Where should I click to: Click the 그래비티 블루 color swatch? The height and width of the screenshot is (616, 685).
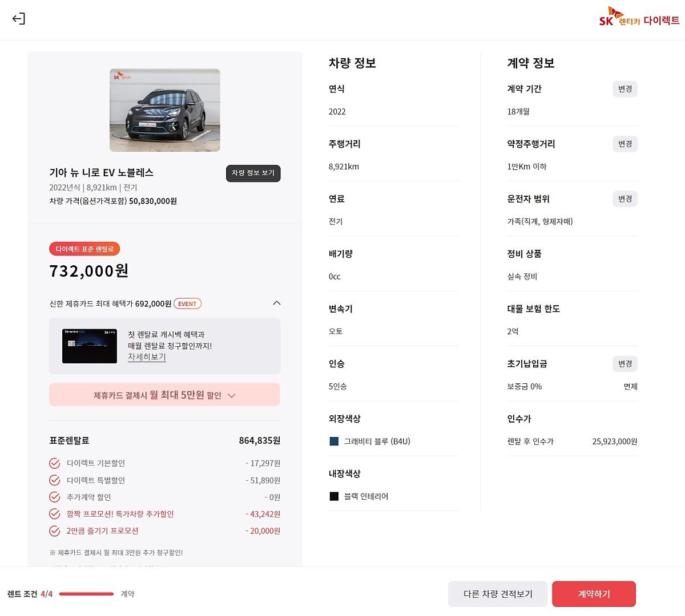pos(334,441)
